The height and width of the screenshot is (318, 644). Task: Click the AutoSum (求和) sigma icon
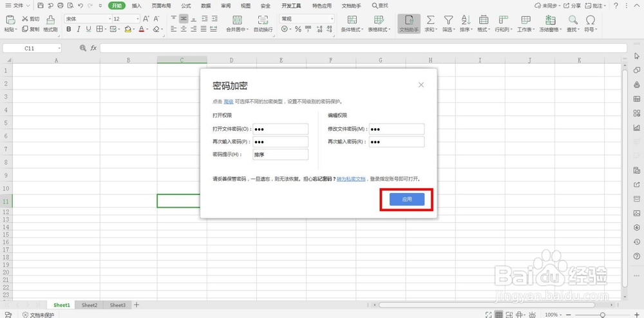pos(430,20)
